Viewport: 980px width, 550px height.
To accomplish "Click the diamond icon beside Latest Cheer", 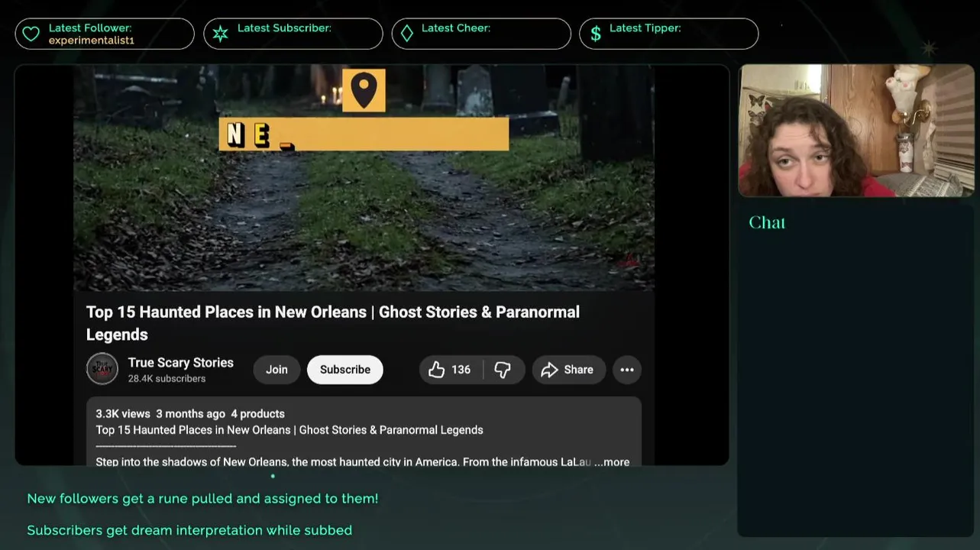I will coord(407,34).
